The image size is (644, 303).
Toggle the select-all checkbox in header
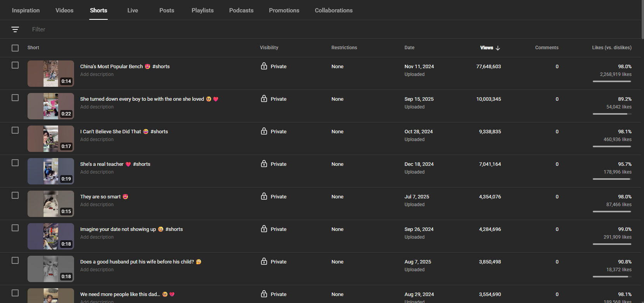click(15, 48)
